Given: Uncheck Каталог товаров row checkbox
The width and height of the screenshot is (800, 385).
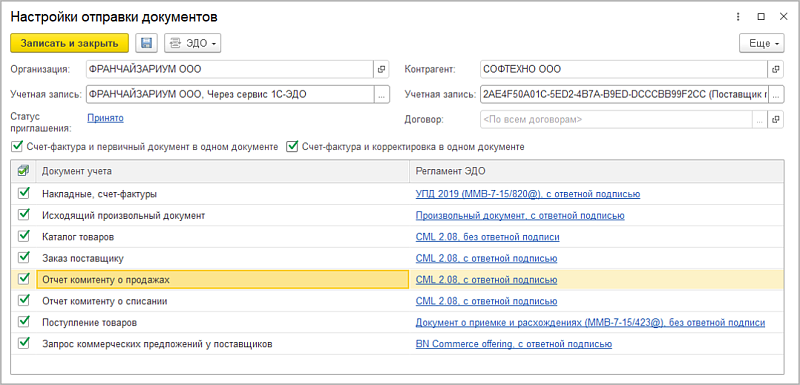Looking at the screenshot, I should pos(23,236).
